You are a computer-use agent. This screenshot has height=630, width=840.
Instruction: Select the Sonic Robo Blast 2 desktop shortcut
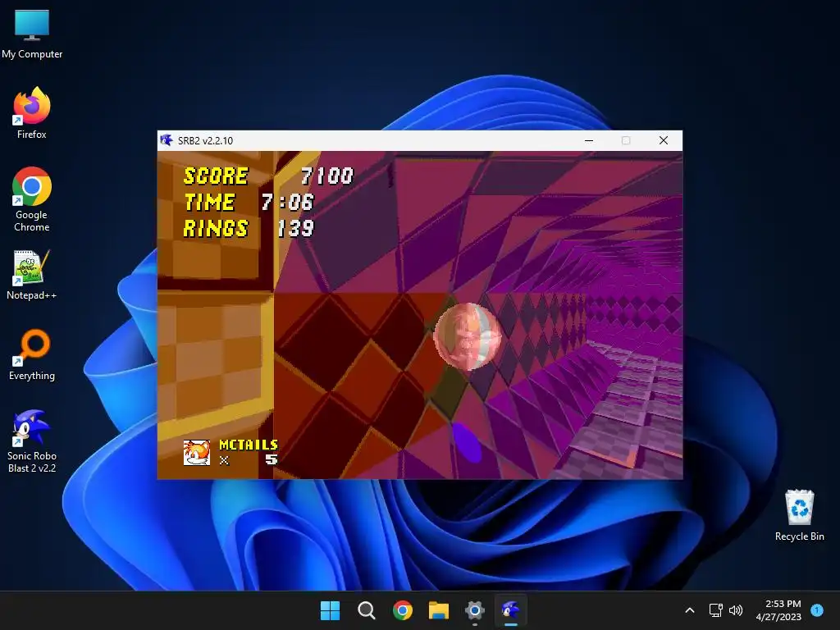click(32, 441)
